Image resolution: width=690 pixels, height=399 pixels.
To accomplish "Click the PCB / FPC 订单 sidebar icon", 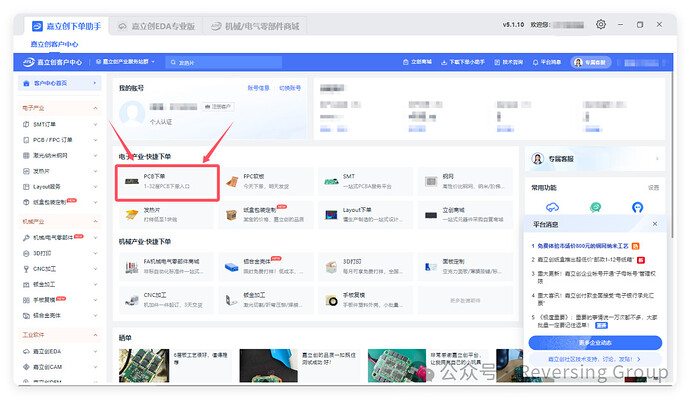I will point(26,140).
